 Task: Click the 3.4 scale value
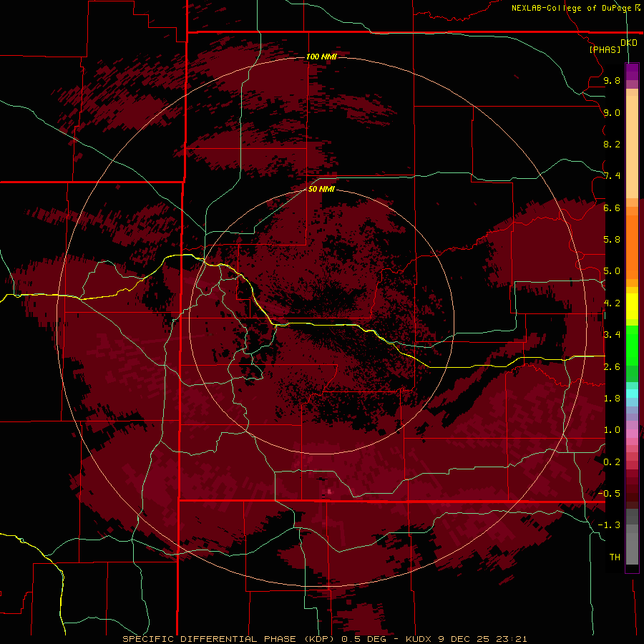point(612,335)
